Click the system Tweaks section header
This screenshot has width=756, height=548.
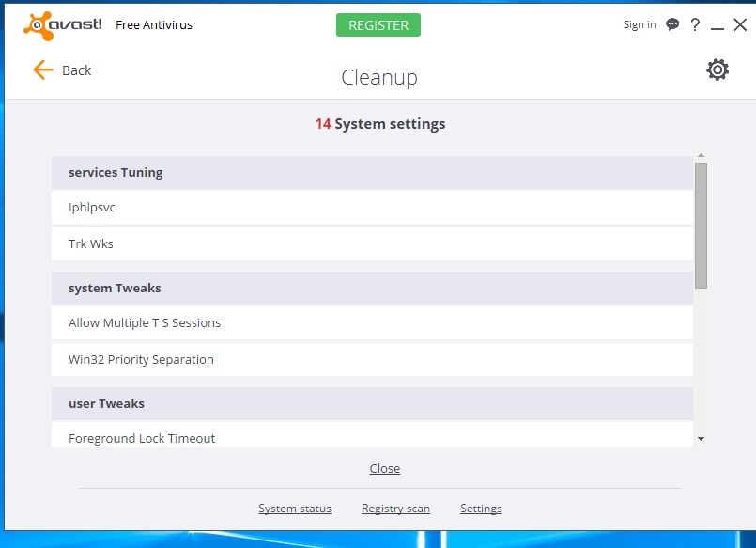(x=372, y=289)
